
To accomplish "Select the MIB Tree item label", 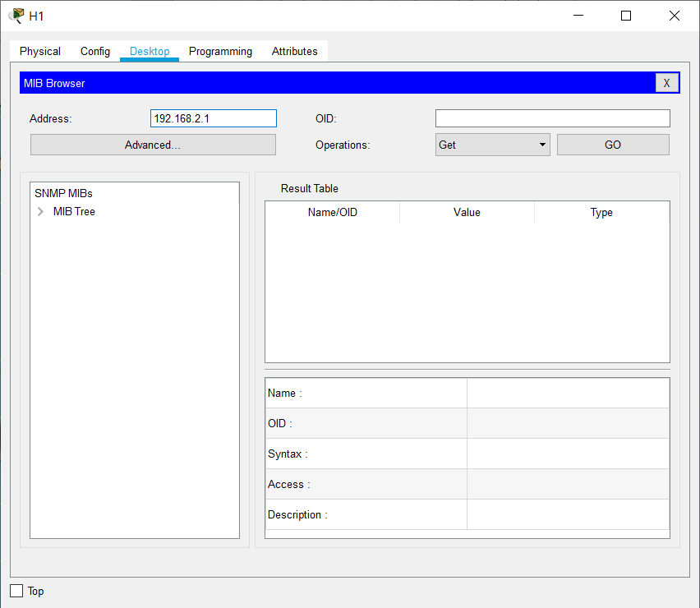I will point(74,212).
